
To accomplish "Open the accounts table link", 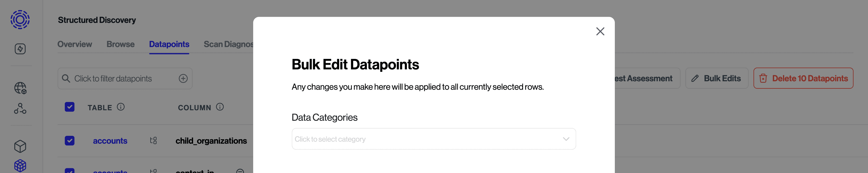I will click(110, 141).
